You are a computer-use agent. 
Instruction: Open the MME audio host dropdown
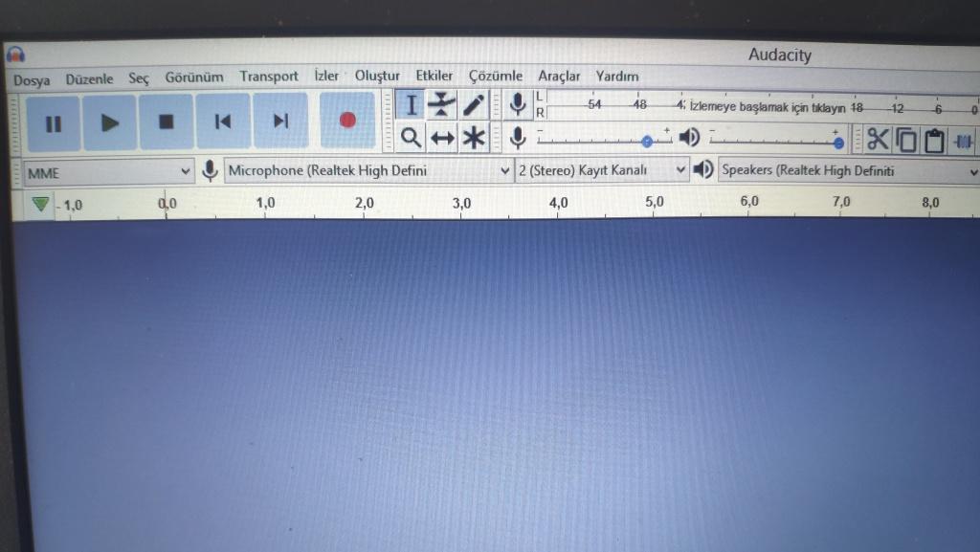[x=108, y=172]
